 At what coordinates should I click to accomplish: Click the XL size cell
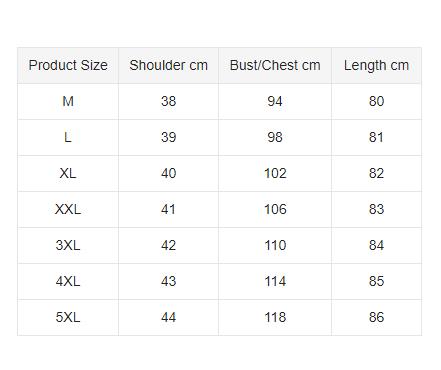(68, 173)
